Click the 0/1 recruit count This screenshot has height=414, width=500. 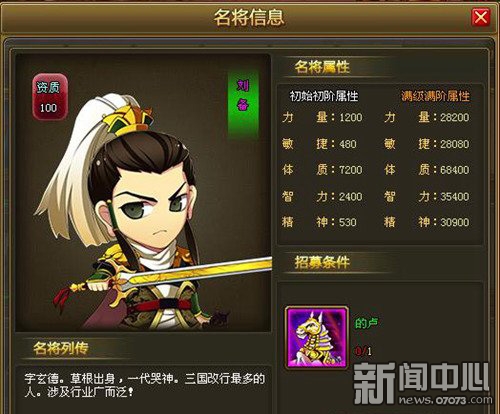pyautogui.click(x=363, y=351)
